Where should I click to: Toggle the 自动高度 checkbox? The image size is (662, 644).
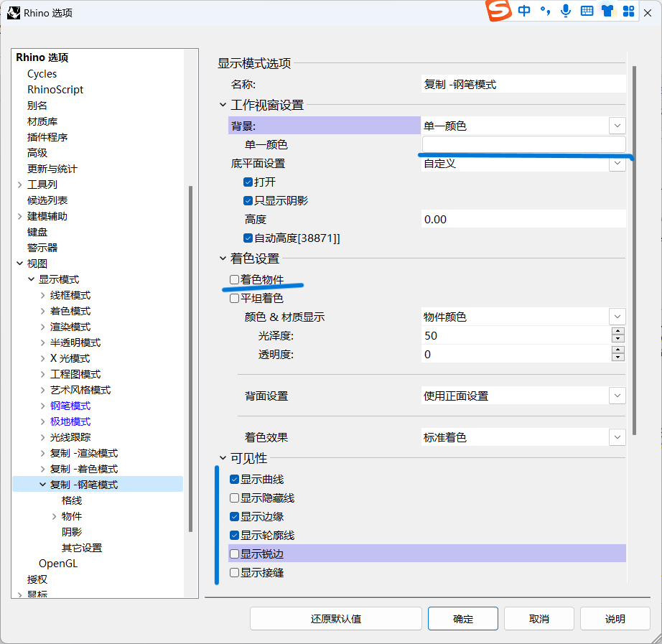(248, 238)
